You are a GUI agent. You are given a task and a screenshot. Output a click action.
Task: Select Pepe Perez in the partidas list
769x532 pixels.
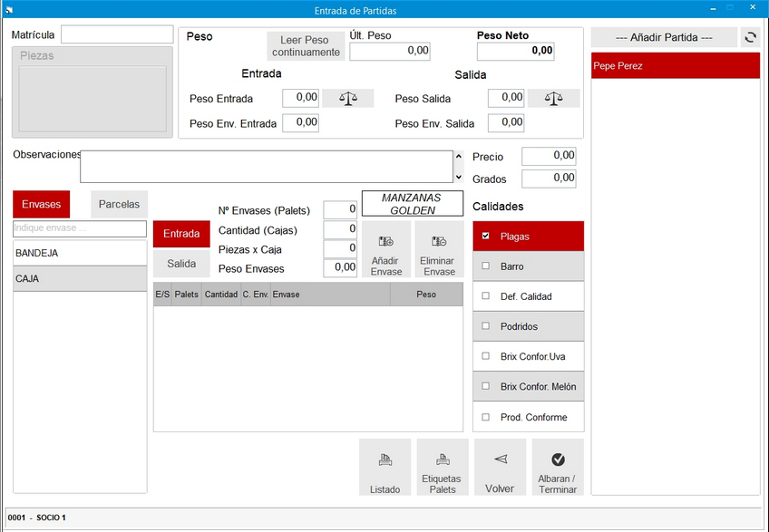click(x=676, y=65)
